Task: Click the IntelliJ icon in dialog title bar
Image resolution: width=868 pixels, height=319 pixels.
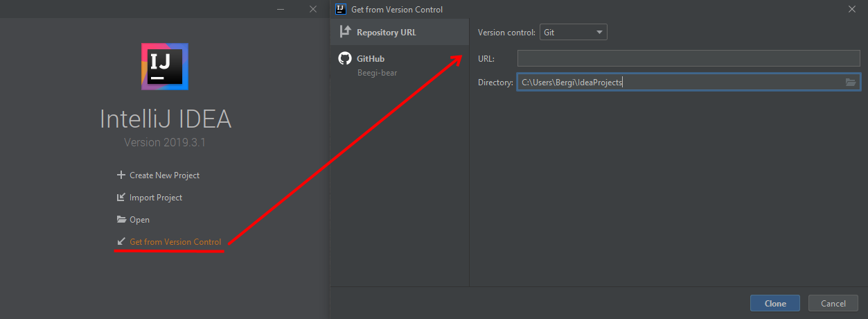Action: point(340,9)
